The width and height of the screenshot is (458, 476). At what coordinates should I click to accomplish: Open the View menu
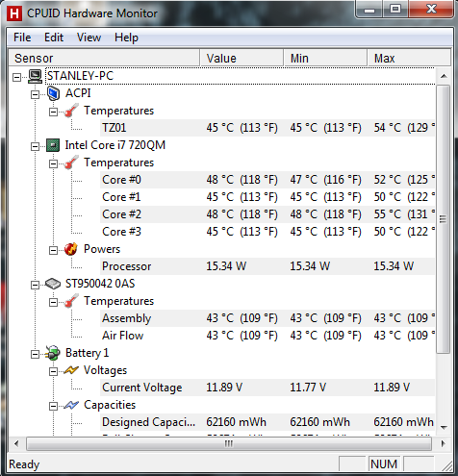89,38
